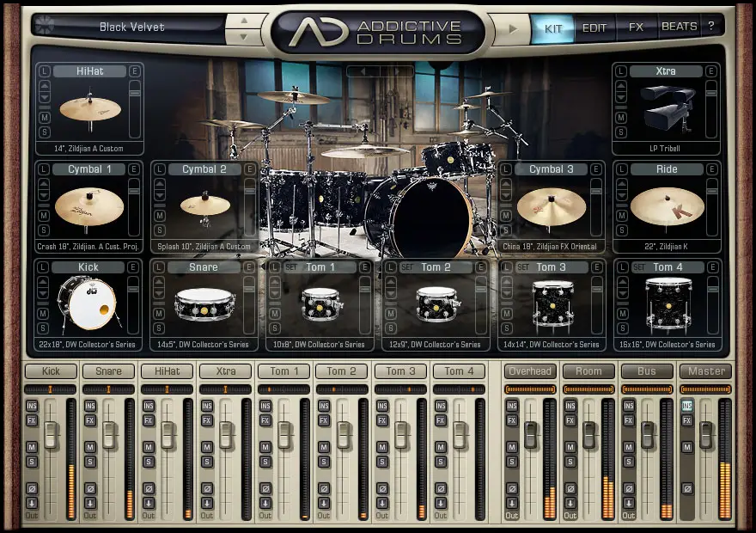756x533 pixels.
Task: Switch to the EDIT page
Action: 594,28
